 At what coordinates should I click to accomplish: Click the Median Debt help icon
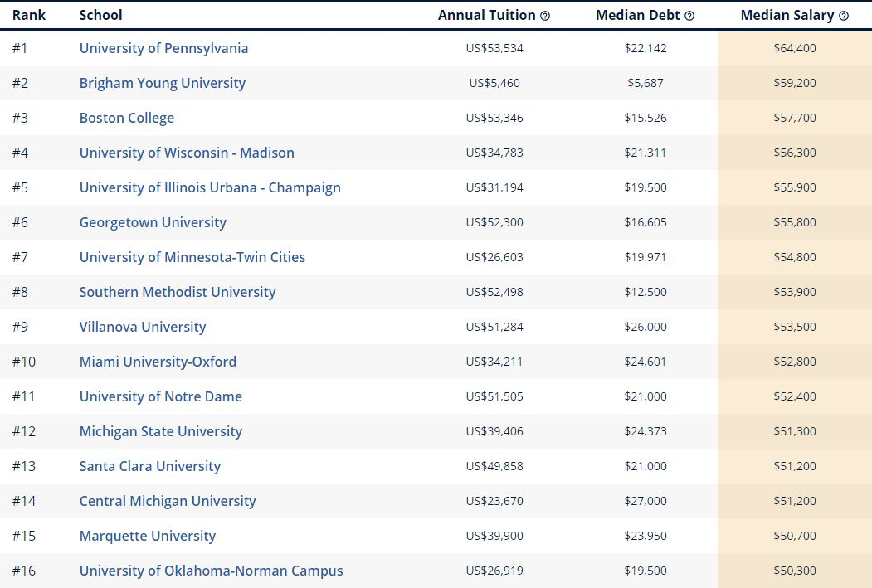(x=689, y=16)
